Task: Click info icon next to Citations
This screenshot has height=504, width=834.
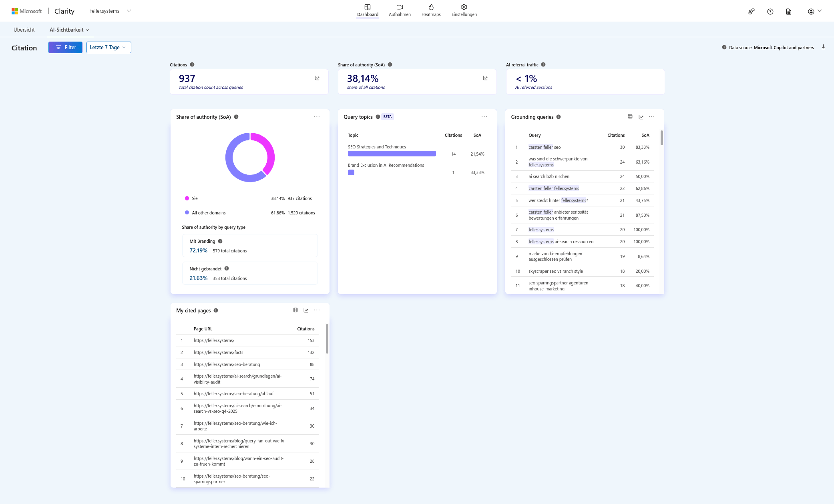Action: (192, 64)
